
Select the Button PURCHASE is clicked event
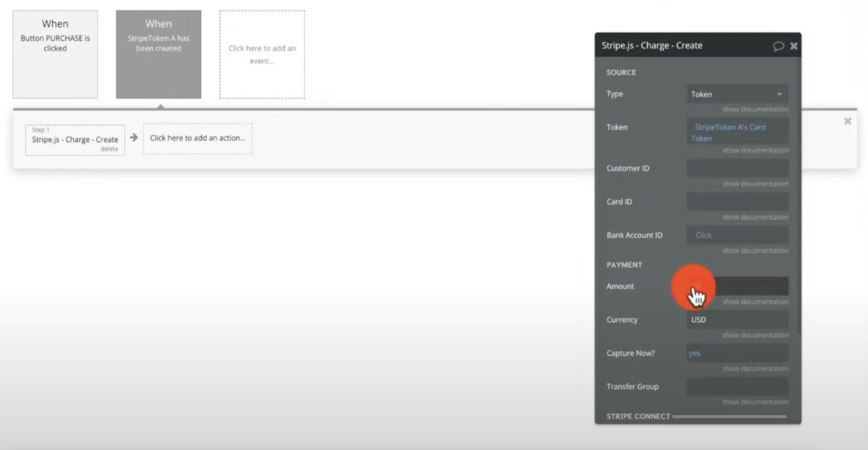pos(55,54)
